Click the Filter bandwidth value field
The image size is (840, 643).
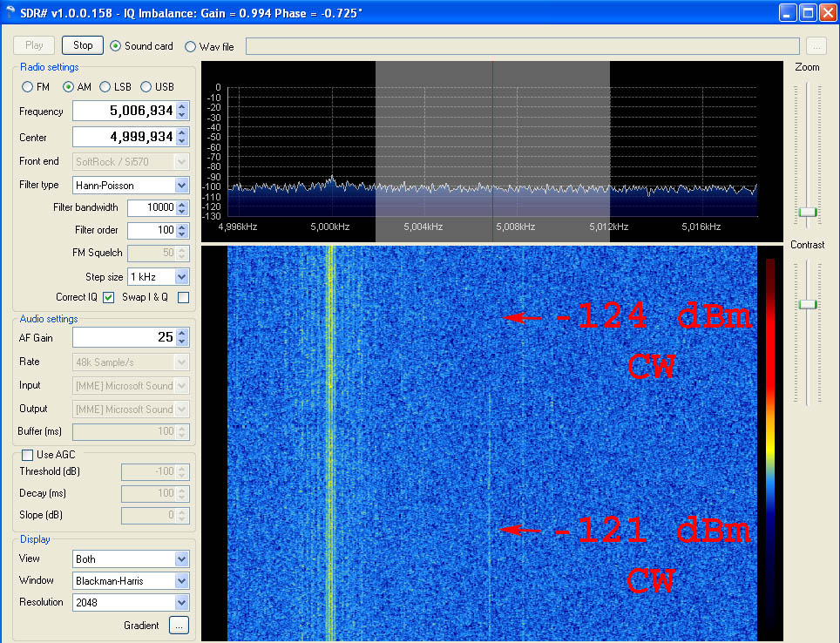152,207
